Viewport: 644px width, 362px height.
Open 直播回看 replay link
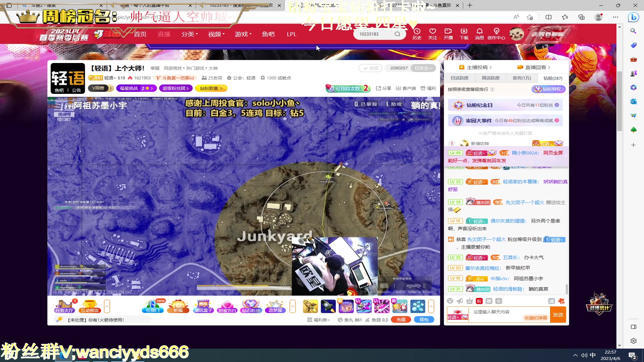534,67
